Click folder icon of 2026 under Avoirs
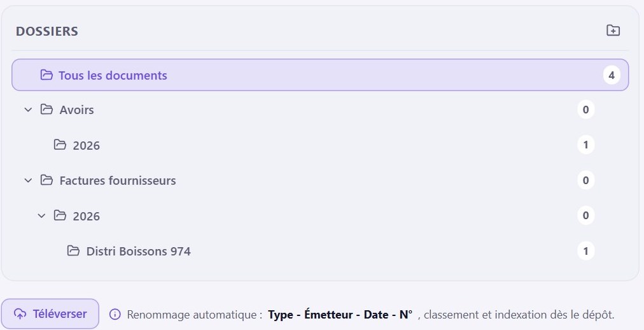 point(60,145)
